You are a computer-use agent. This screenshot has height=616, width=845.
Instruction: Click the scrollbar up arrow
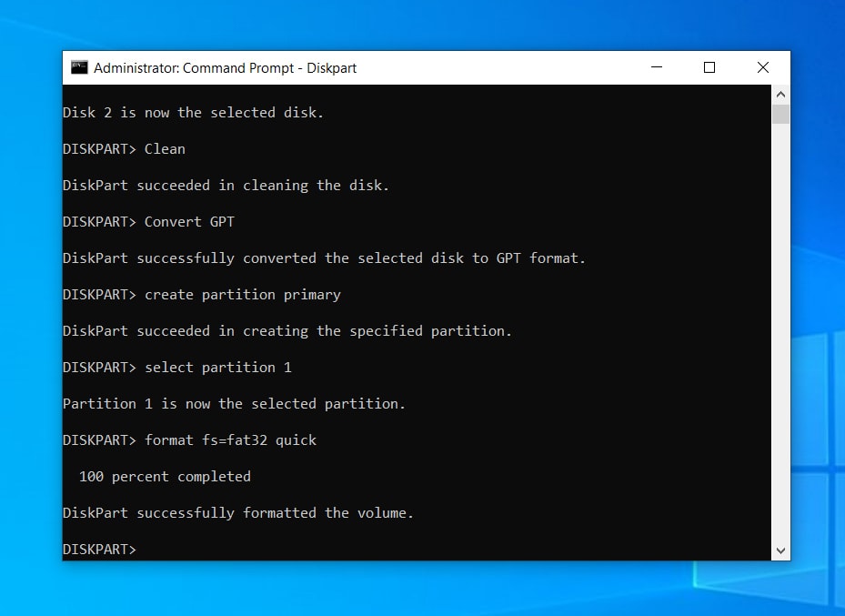point(780,93)
